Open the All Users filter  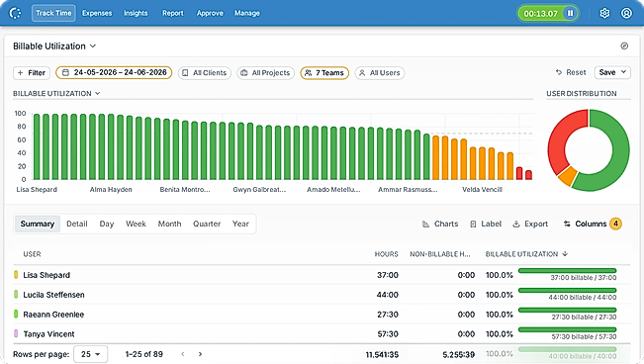click(380, 73)
